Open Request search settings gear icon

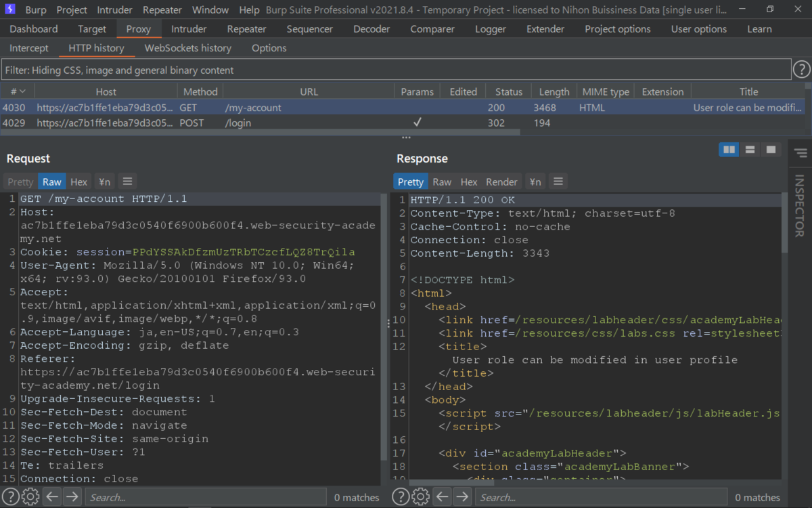click(30, 496)
